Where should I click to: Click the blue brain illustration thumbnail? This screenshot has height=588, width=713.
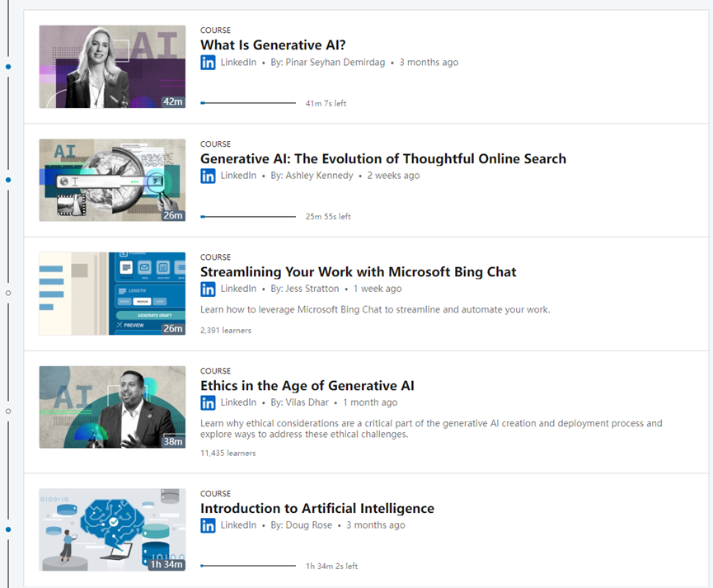[x=112, y=529]
